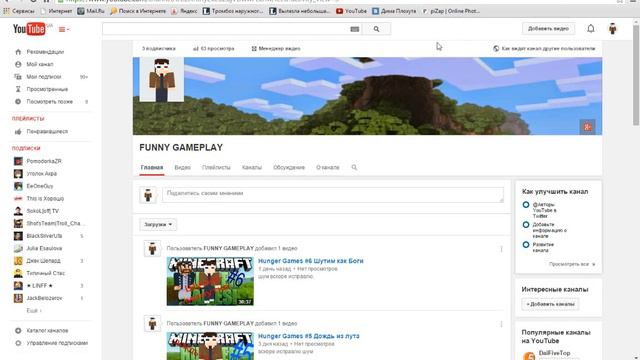
Task: Open Типичный Стас subscription
Action: (45, 273)
